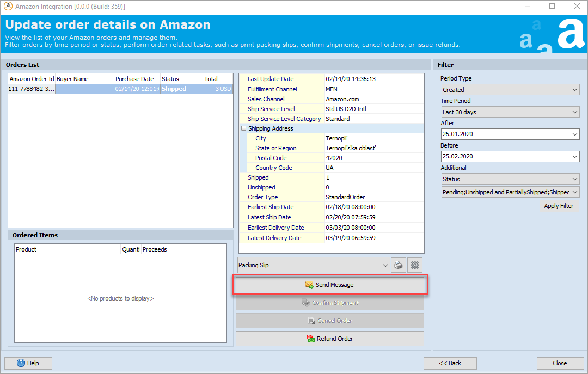Viewport: 588px width, 374px height.
Task: Select the Sales Channel property row
Action: pos(332,99)
